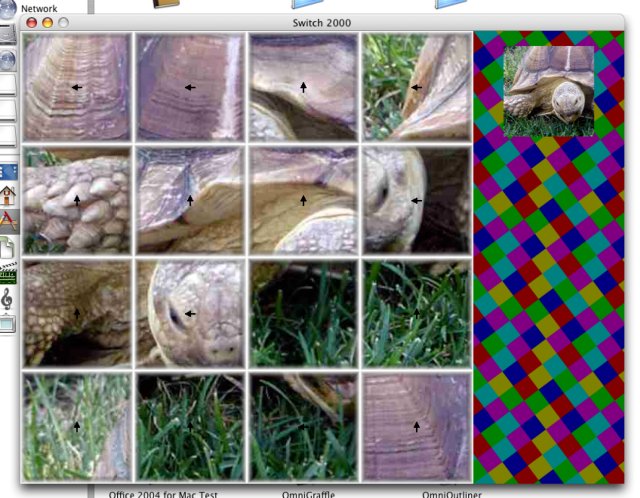Click the shell tile with white vertical streak
Screen dimensions: 640x498
click(190, 87)
